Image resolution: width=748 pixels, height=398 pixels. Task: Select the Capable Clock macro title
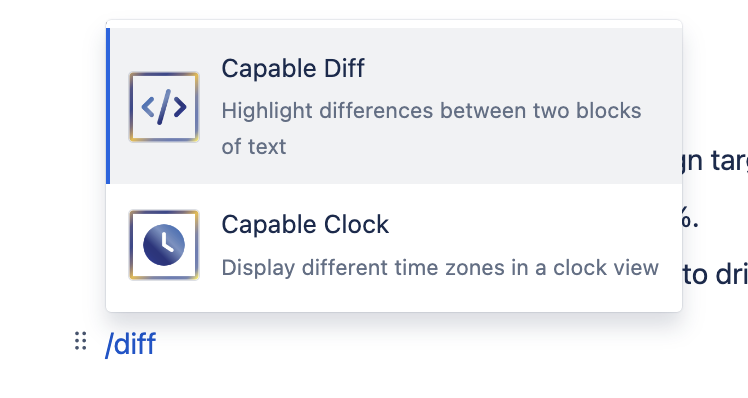coord(305,225)
